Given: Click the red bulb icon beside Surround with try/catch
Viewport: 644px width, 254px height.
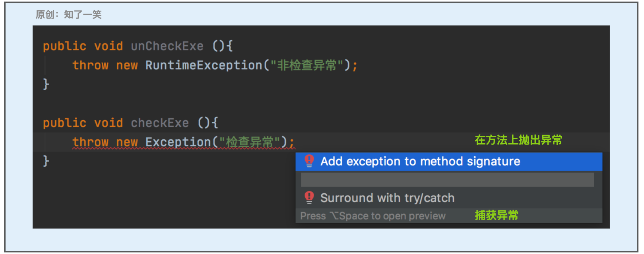Looking at the screenshot, I should (x=309, y=198).
